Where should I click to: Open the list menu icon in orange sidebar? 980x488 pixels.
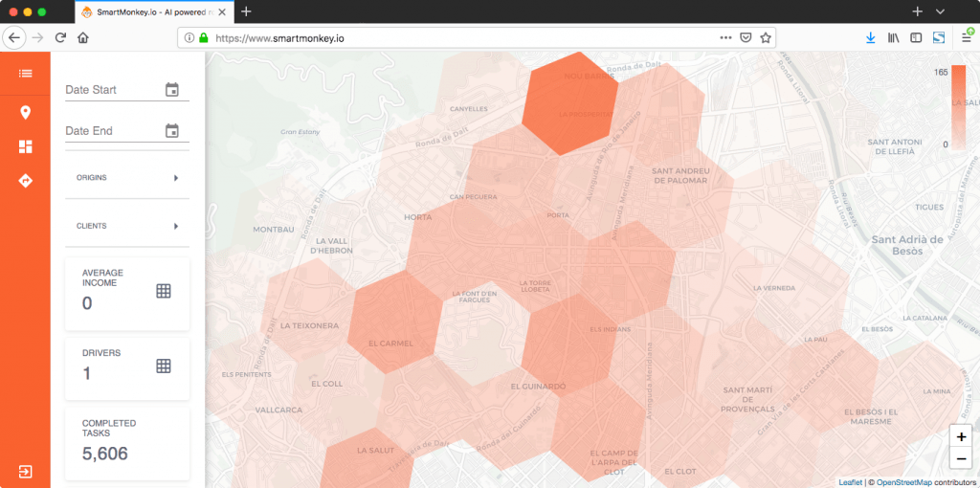(x=25, y=73)
